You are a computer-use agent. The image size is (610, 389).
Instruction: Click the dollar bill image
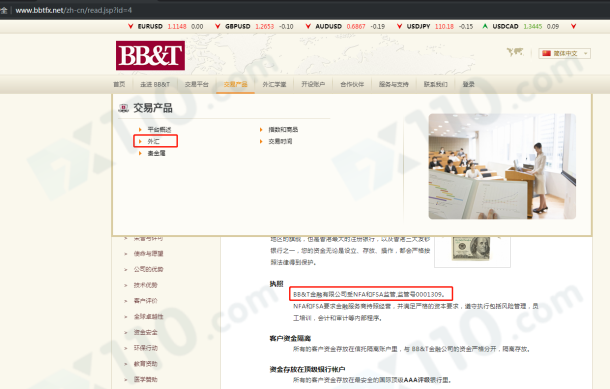click(472, 249)
